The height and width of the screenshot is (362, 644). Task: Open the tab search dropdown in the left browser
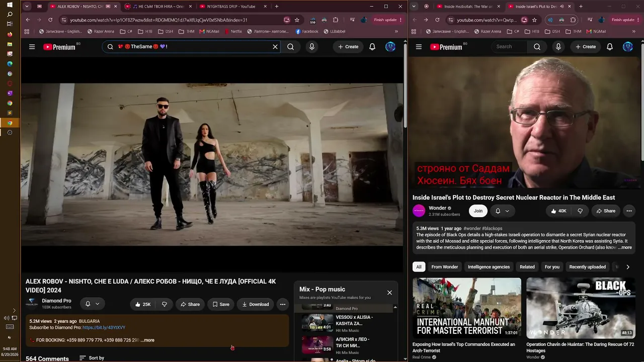point(27,7)
